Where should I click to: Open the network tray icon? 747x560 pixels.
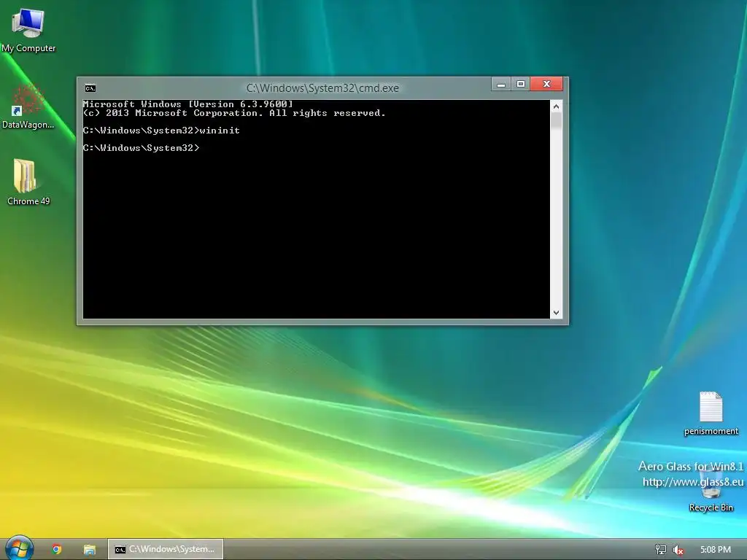661,550
